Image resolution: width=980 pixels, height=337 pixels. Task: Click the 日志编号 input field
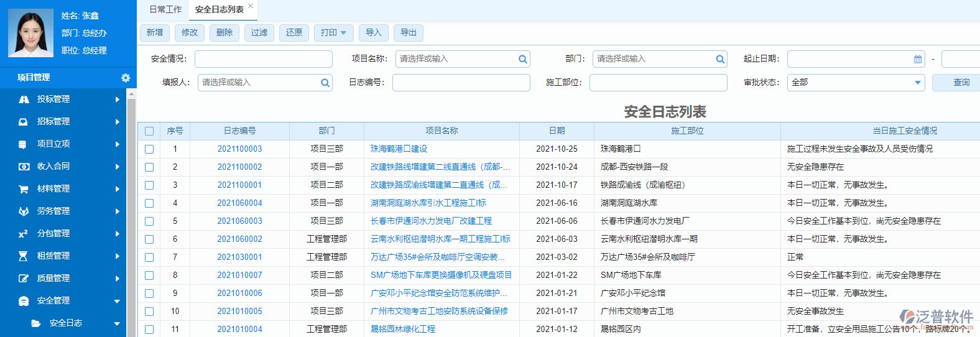pos(461,83)
